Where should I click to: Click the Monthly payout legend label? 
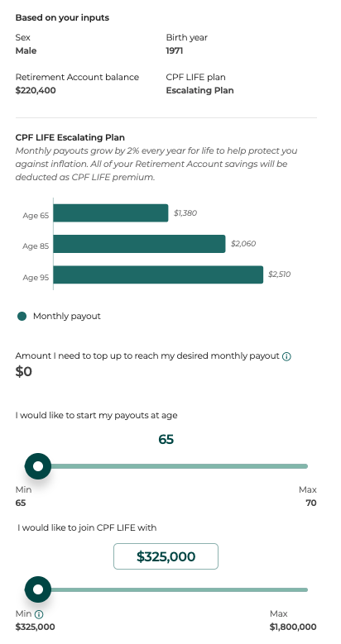(x=67, y=317)
